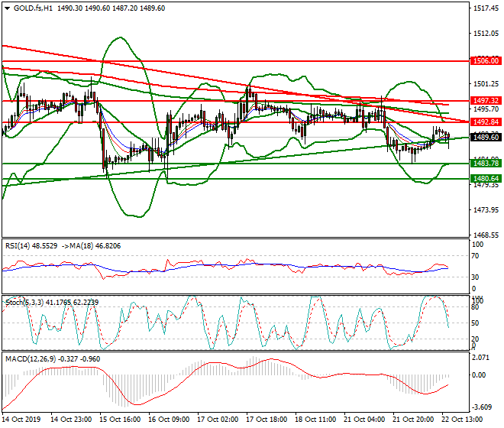
Task: Click the RSI(14) 48.5529 indicator label
Action: (x=31, y=246)
